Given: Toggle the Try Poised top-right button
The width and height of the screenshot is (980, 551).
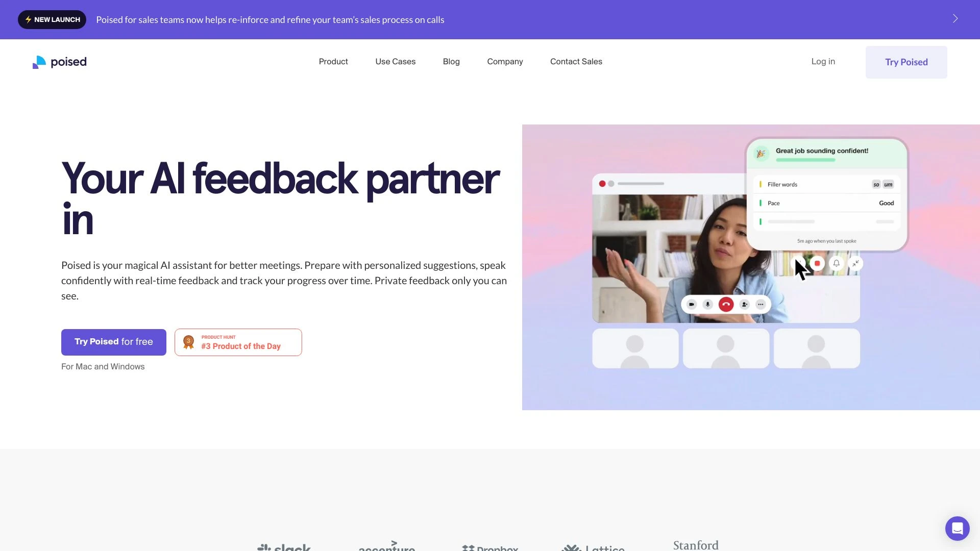Looking at the screenshot, I should click(x=906, y=62).
